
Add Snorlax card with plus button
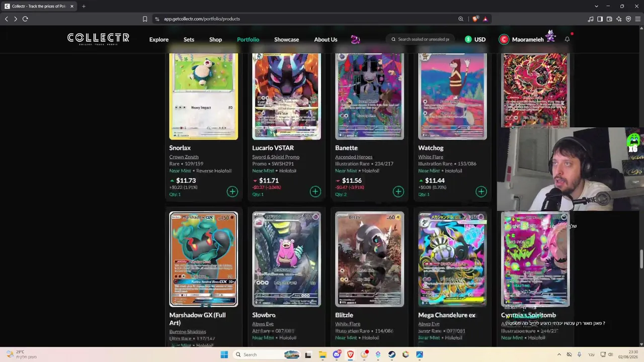click(x=232, y=192)
